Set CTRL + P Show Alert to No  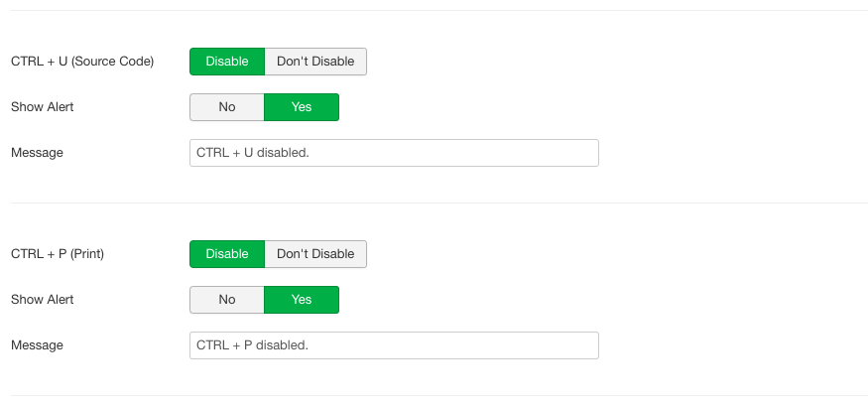tap(227, 300)
